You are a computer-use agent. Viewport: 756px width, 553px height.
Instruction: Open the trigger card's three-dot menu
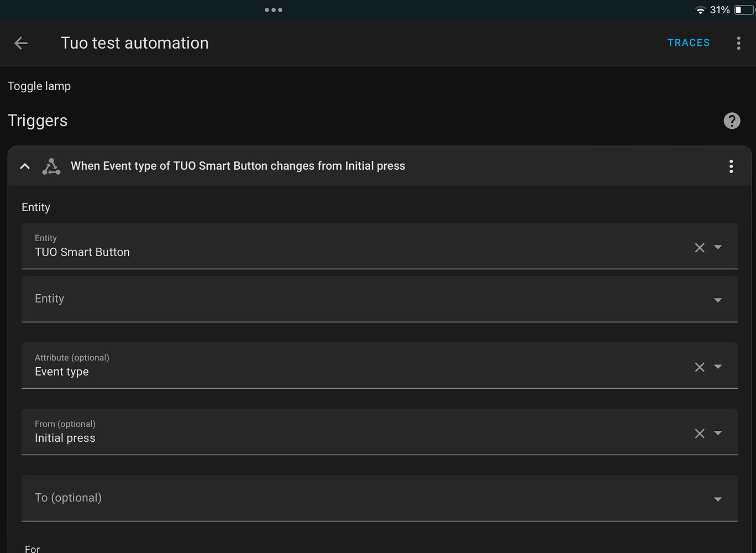coord(731,166)
